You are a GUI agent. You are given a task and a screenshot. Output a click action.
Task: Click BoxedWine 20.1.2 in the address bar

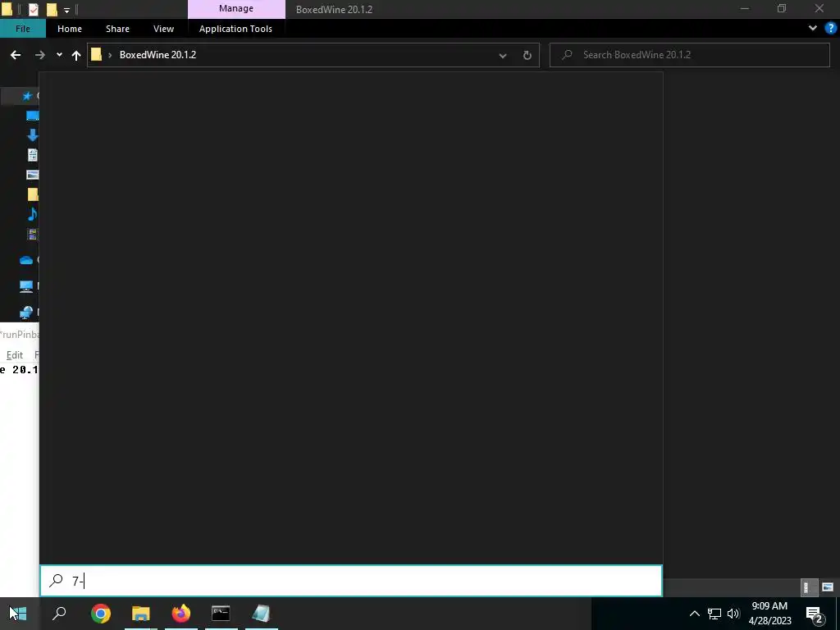pos(157,55)
